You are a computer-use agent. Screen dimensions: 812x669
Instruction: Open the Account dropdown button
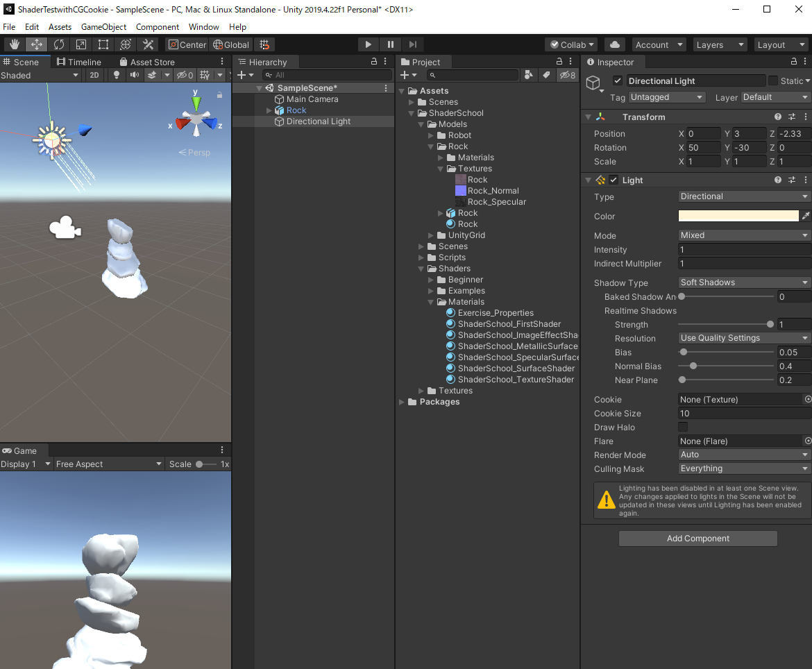(x=659, y=44)
